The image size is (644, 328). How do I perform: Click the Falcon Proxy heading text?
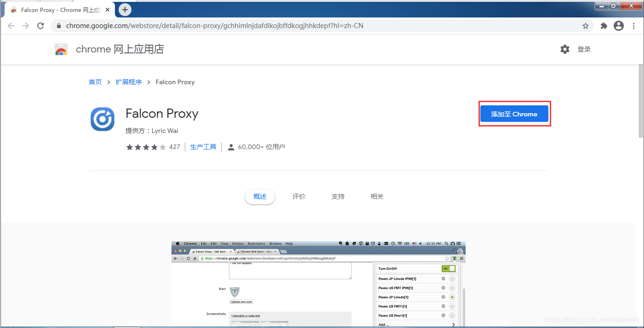[x=162, y=114]
